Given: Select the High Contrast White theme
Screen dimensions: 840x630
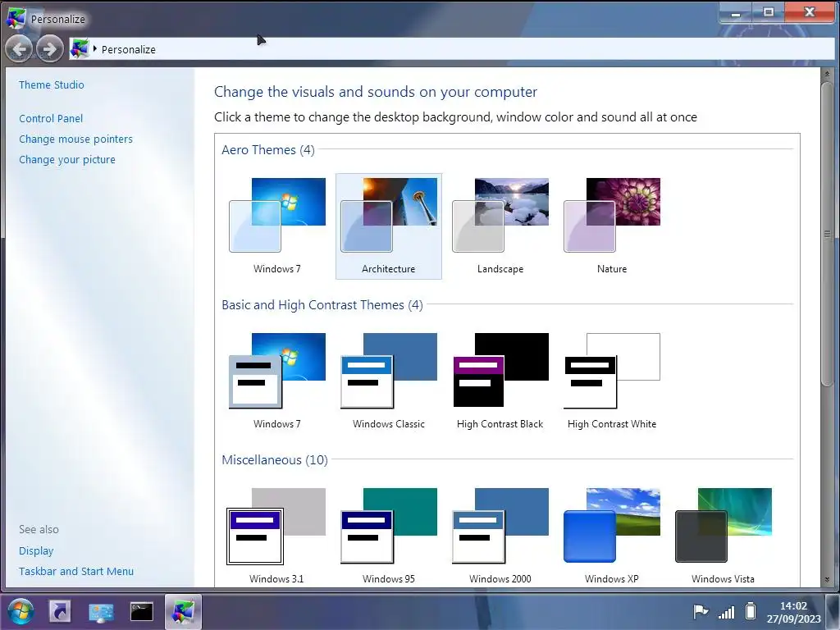Looking at the screenshot, I should point(612,381).
